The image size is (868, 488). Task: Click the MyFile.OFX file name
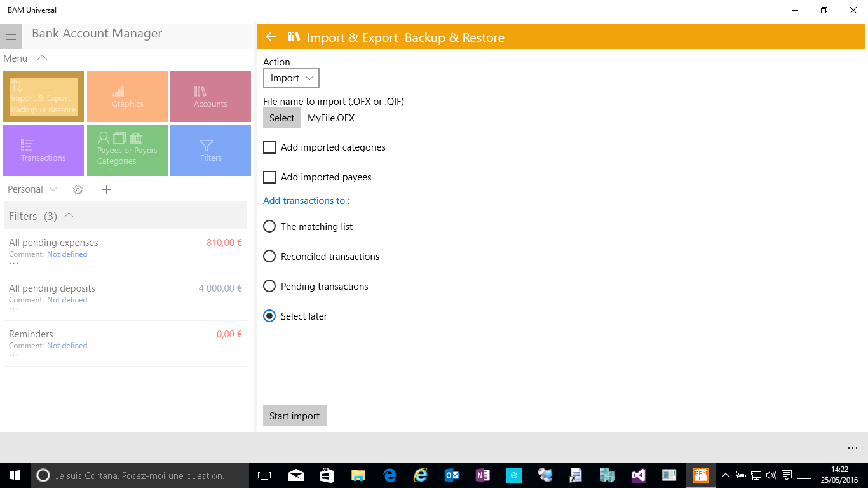coord(331,118)
